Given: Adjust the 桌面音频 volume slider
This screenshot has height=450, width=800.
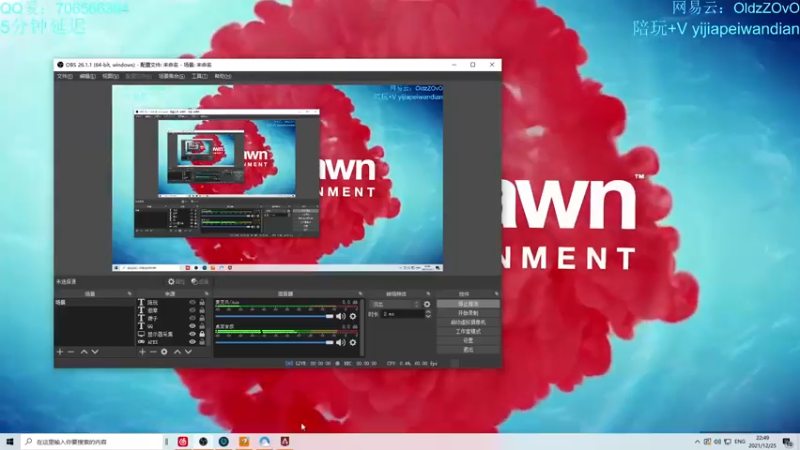Looking at the screenshot, I should (274, 342).
